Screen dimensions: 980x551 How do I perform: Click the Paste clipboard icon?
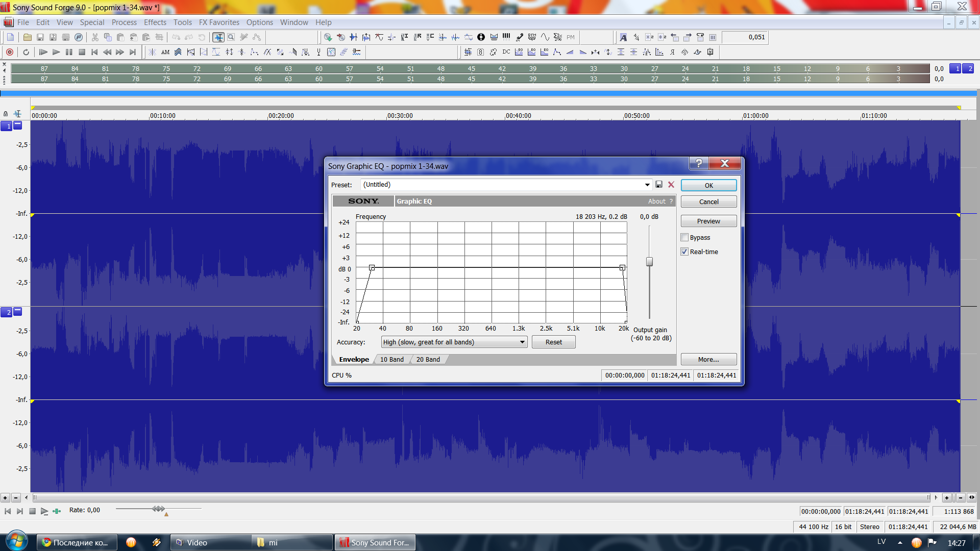[x=120, y=37]
